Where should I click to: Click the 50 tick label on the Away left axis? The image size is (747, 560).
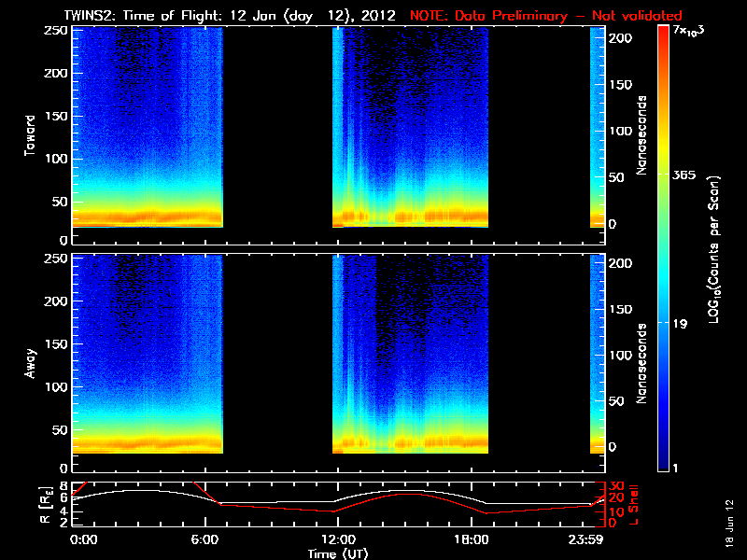point(61,430)
